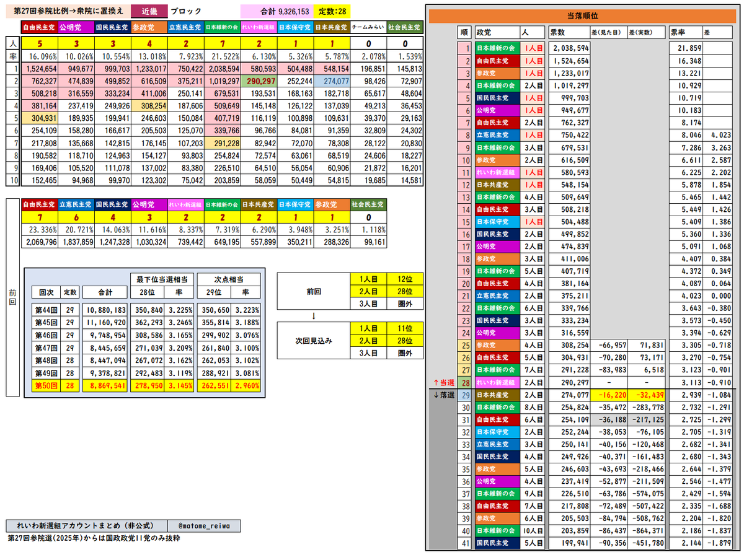Click the '6,518' real difference cell

tap(647, 369)
